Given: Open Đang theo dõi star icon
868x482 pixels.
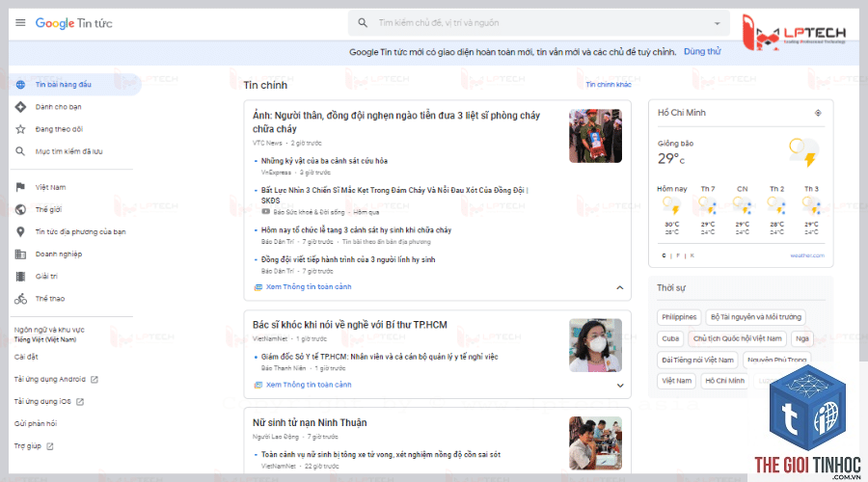Looking at the screenshot, I should click(x=20, y=129).
